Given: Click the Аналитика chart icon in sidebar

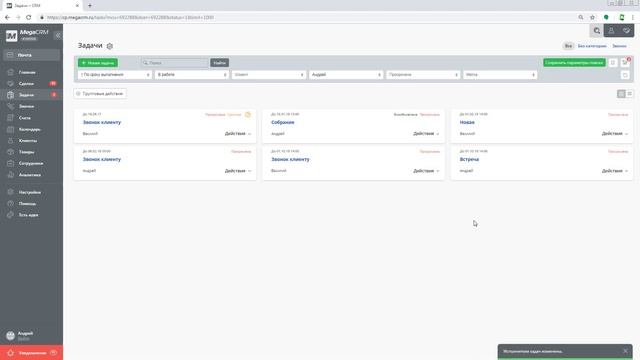Looking at the screenshot, I should click(x=11, y=175).
